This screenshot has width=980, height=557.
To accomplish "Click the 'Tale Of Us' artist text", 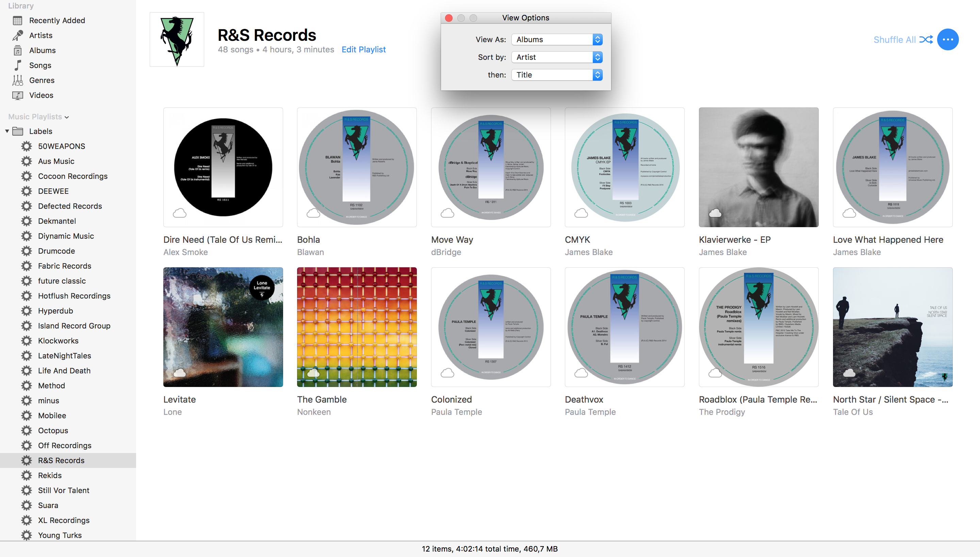I will point(853,412).
